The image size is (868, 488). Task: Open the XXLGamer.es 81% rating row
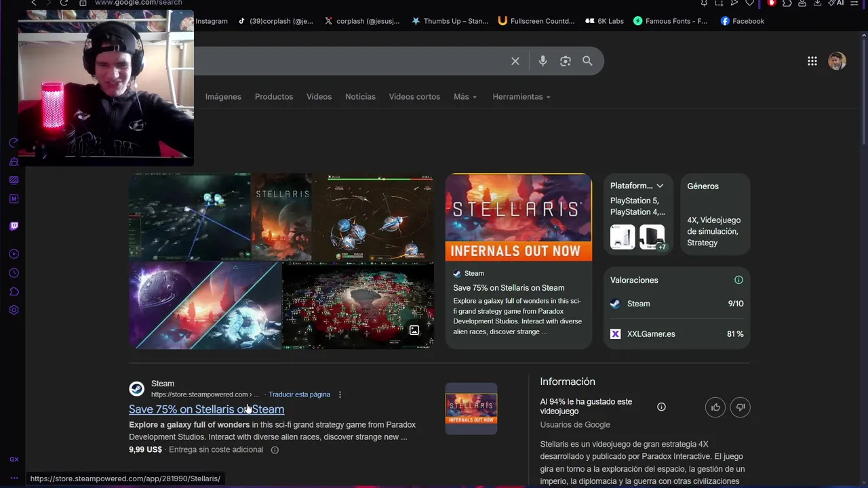pos(677,334)
